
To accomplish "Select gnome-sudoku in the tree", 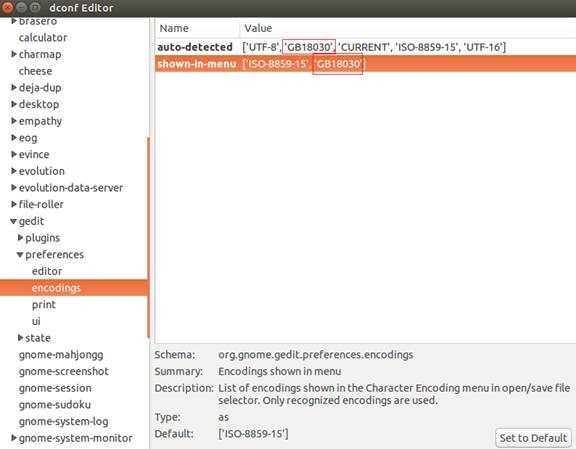I will (x=55, y=405).
